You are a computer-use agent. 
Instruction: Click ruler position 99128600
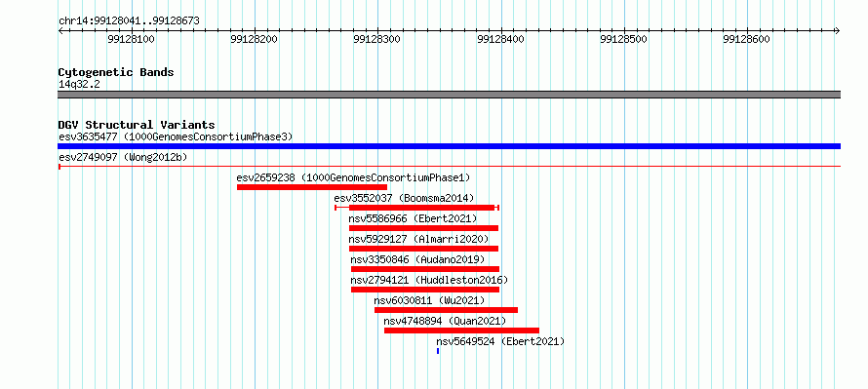click(x=747, y=39)
